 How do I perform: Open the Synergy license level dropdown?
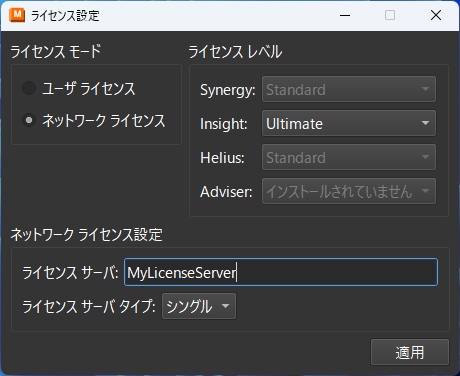(349, 89)
